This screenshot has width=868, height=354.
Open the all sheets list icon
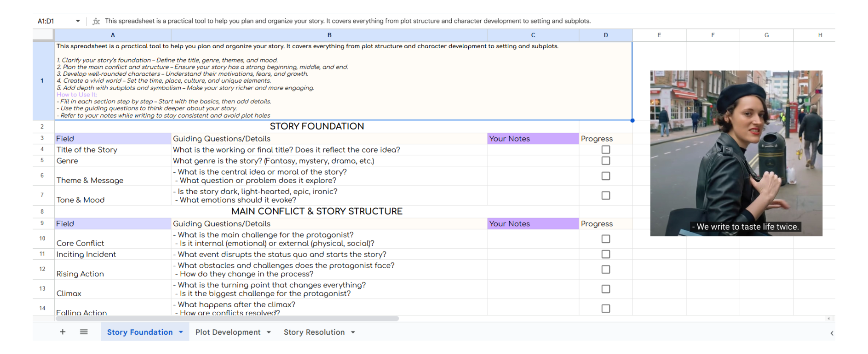pos(84,332)
